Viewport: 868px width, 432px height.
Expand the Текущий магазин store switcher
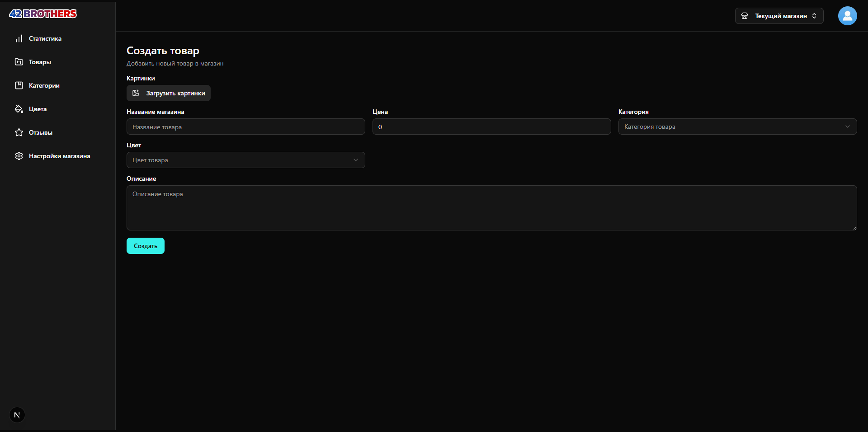coord(779,16)
